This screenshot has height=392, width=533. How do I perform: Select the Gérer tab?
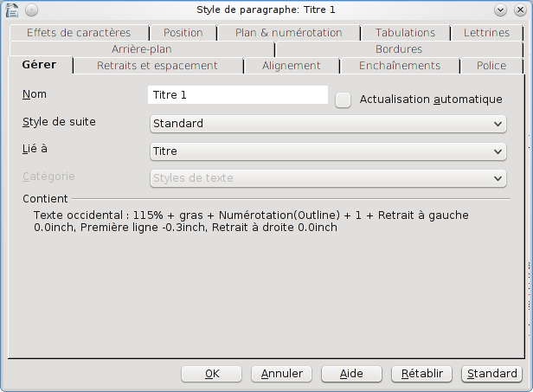coord(40,65)
